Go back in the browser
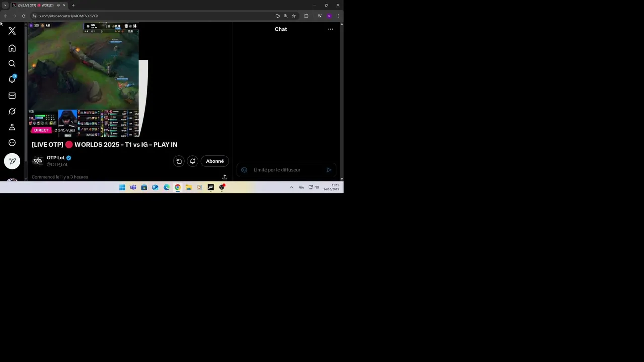644x362 pixels. [5, 16]
